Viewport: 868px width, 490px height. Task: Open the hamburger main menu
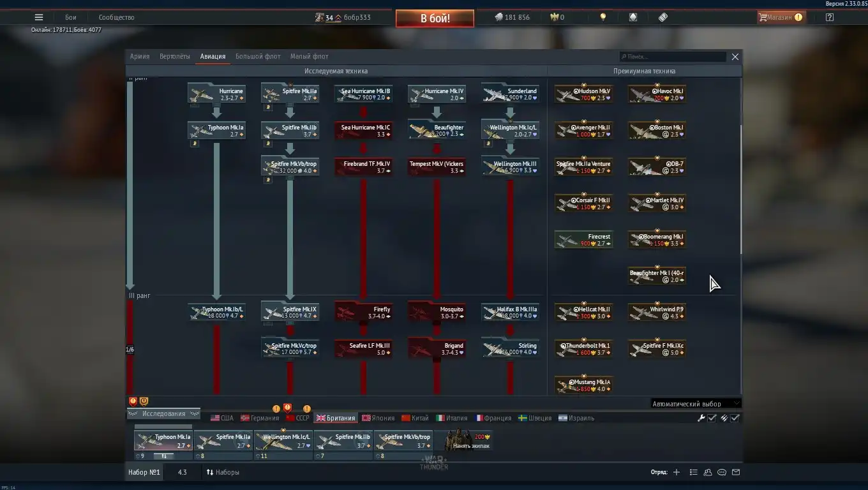(39, 17)
